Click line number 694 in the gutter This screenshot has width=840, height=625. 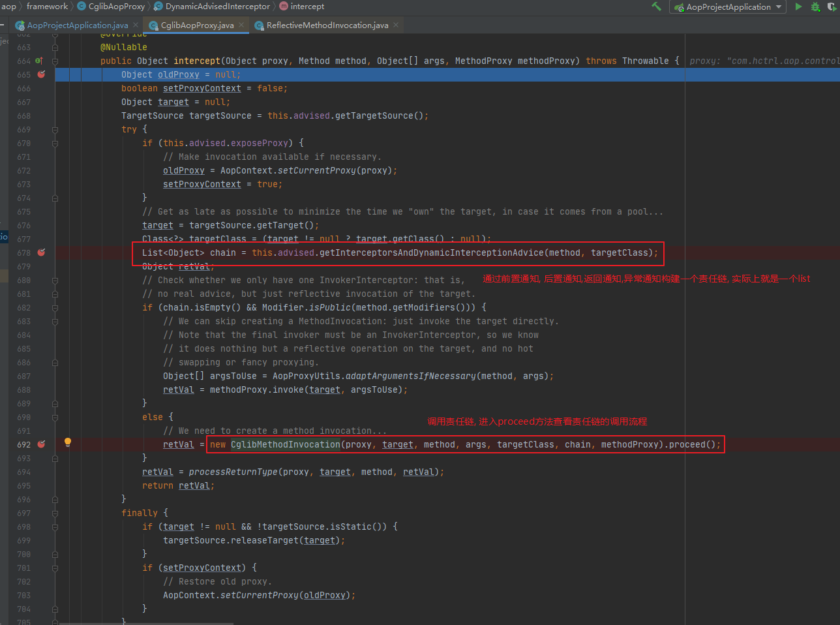[23, 472]
